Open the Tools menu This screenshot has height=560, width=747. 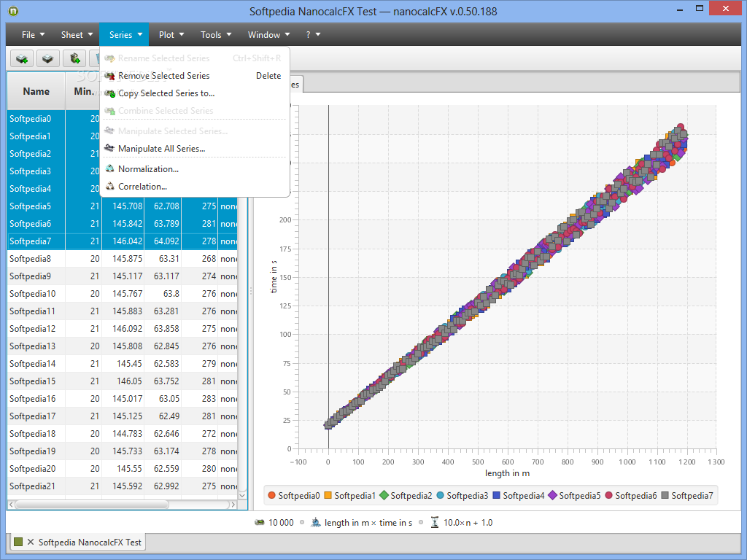pos(215,35)
